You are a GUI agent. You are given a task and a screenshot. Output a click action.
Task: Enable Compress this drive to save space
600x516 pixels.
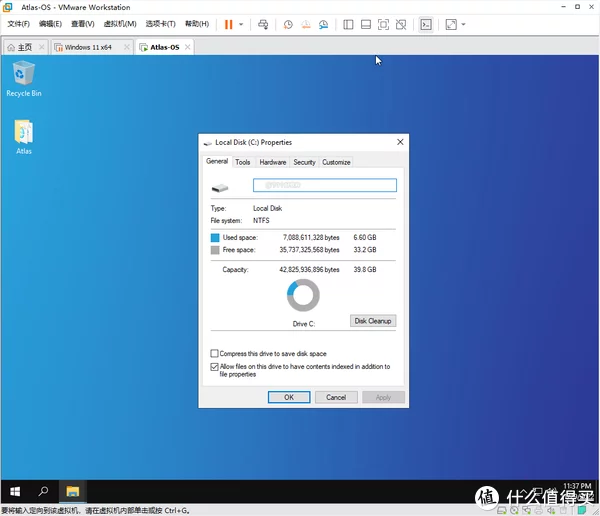[x=214, y=353]
